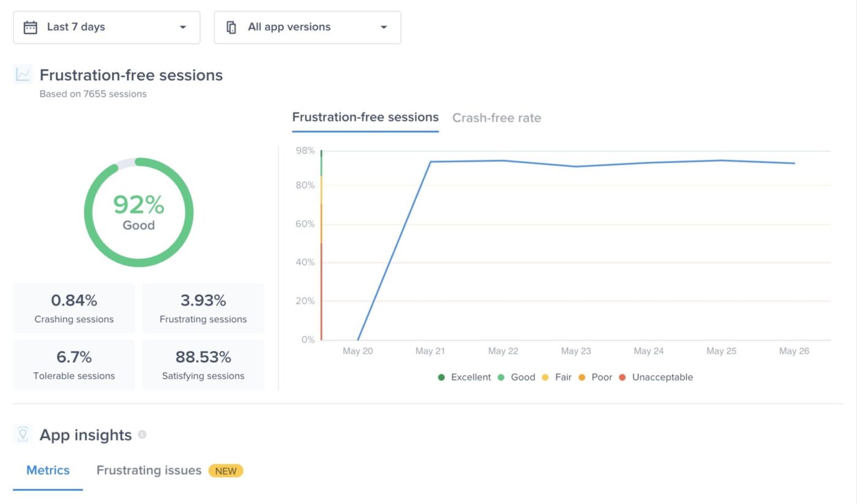857x504 pixels.
Task: Click the arrow on the date range selector
Action: (x=182, y=28)
